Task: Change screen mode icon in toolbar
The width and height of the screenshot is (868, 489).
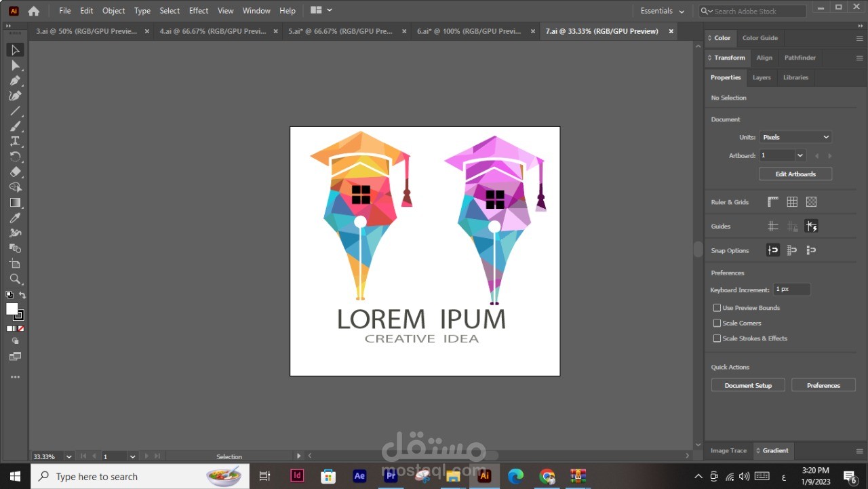Action: (x=15, y=357)
